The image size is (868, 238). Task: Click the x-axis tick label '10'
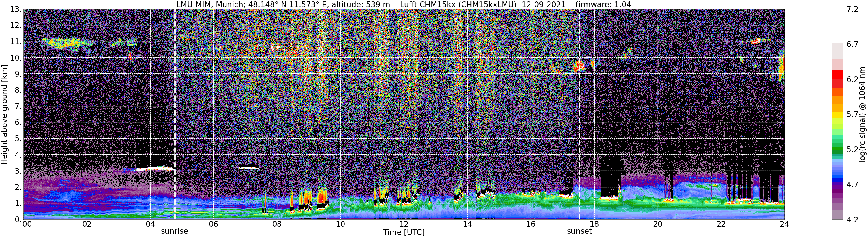click(x=340, y=224)
